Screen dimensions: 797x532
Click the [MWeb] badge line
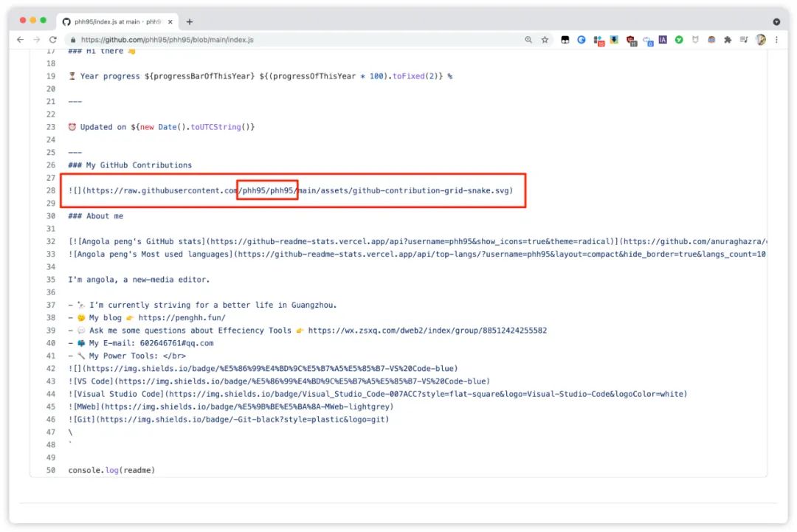231,407
